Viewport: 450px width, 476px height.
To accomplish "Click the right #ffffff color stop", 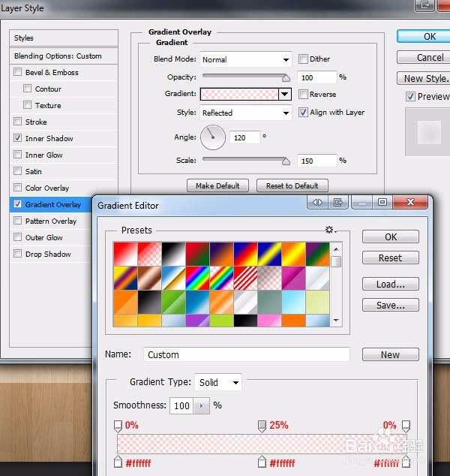I will coord(406,462).
